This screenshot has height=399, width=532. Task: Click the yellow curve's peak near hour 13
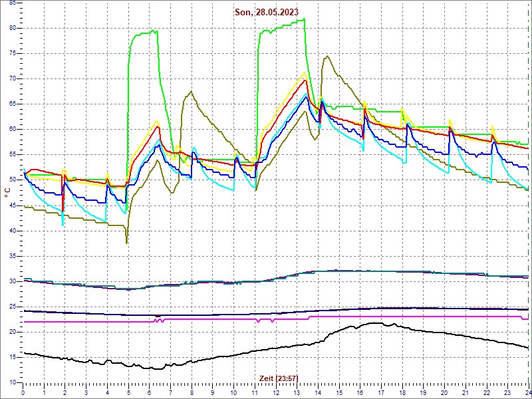pyautogui.click(x=305, y=73)
